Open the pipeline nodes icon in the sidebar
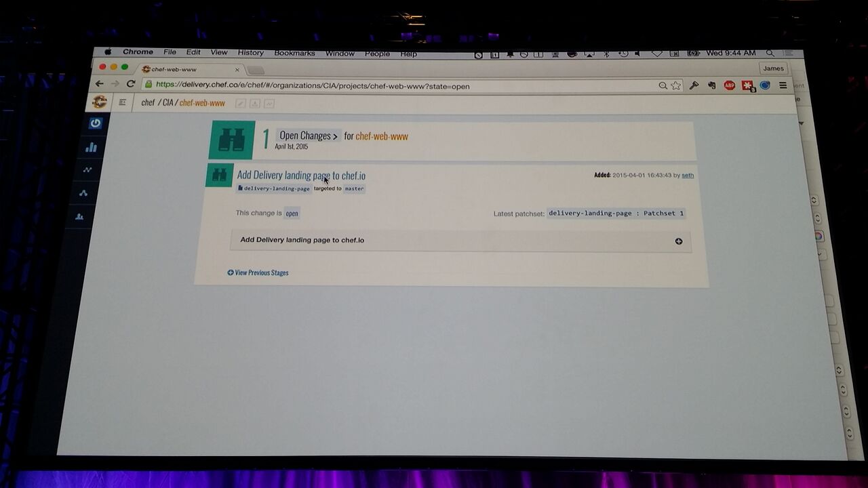Viewport: 868px width, 488px height. tap(83, 193)
